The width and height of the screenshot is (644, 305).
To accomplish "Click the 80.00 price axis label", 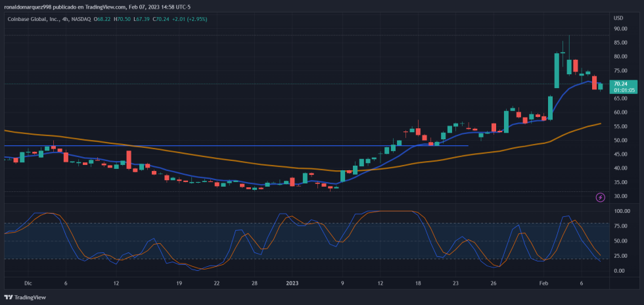I will pyautogui.click(x=620, y=57).
